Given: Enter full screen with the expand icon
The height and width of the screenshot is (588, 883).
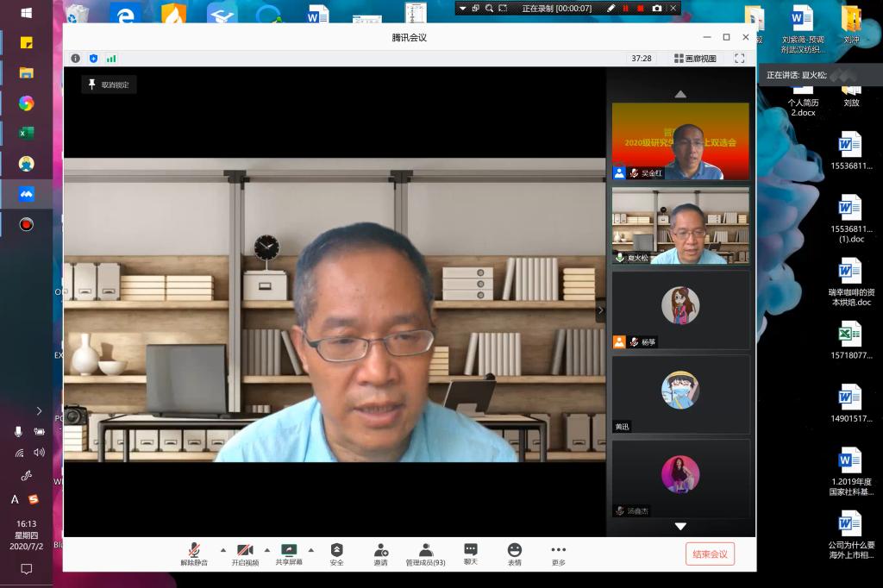Looking at the screenshot, I should tap(739, 59).
